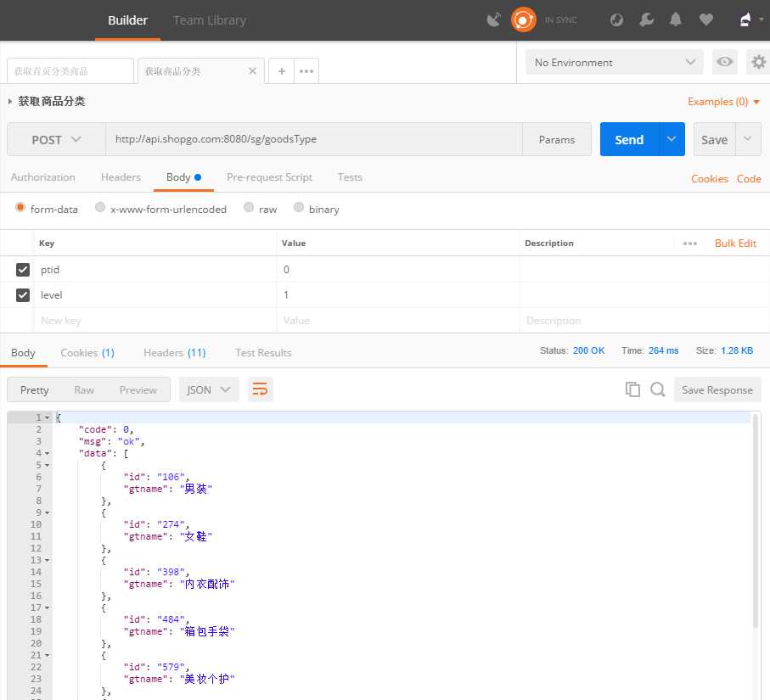Click the Save button
This screenshot has height=700, width=770.
point(715,139)
